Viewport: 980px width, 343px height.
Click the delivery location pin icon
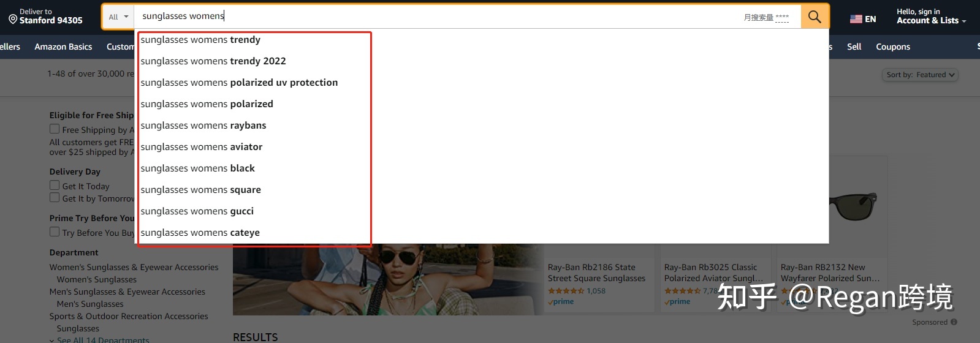pos(13,20)
